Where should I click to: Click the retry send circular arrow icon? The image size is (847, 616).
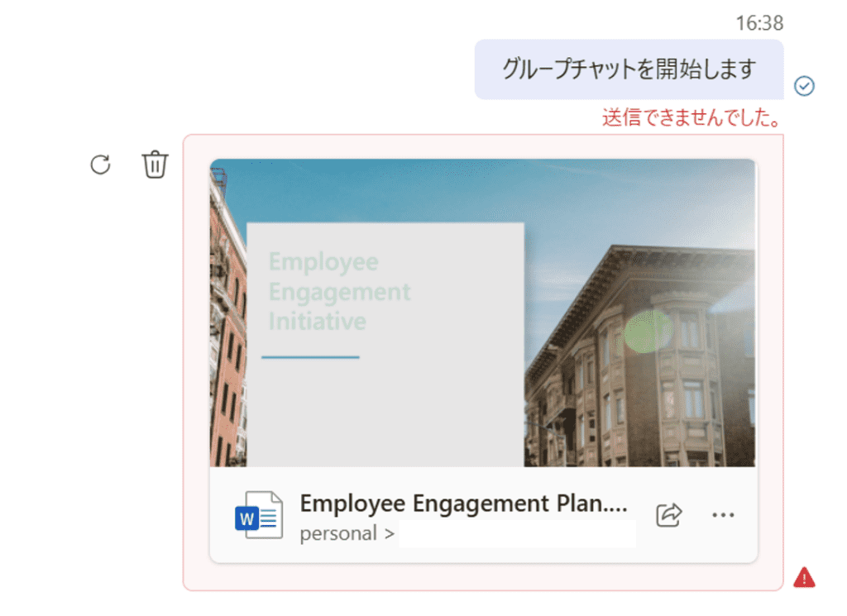pos(100,165)
